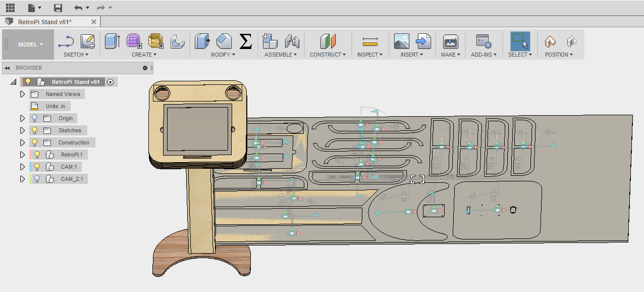Activate the Press Pull tool
Viewport: 644px width, 292px height.
(202, 40)
